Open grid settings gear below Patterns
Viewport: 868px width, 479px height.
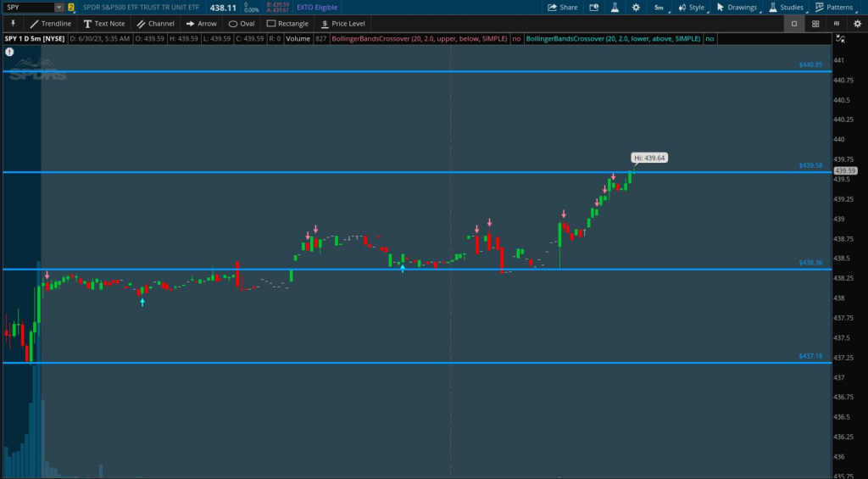[x=857, y=23]
